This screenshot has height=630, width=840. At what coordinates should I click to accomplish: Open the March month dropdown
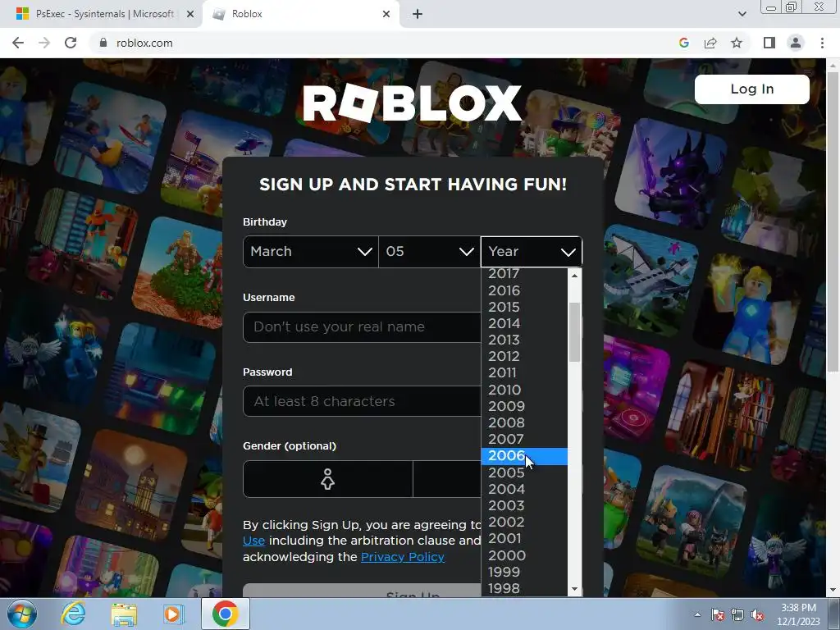pyautogui.click(x=311, y=251)
